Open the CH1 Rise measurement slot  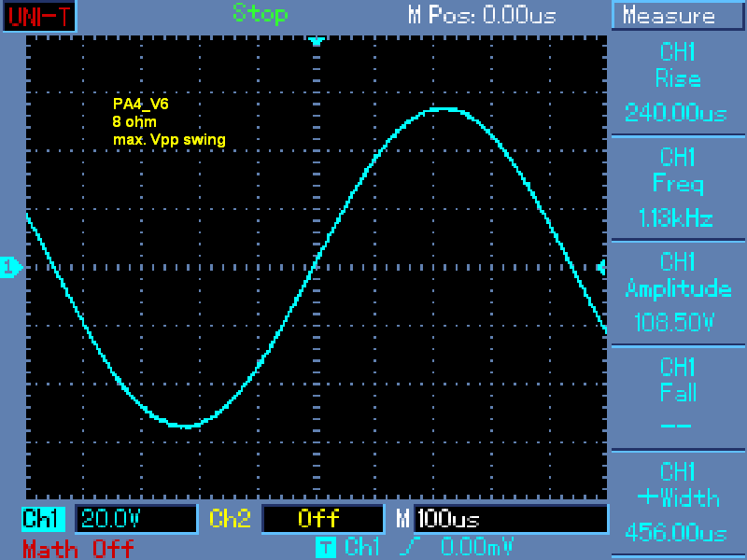tap(678, 83)
